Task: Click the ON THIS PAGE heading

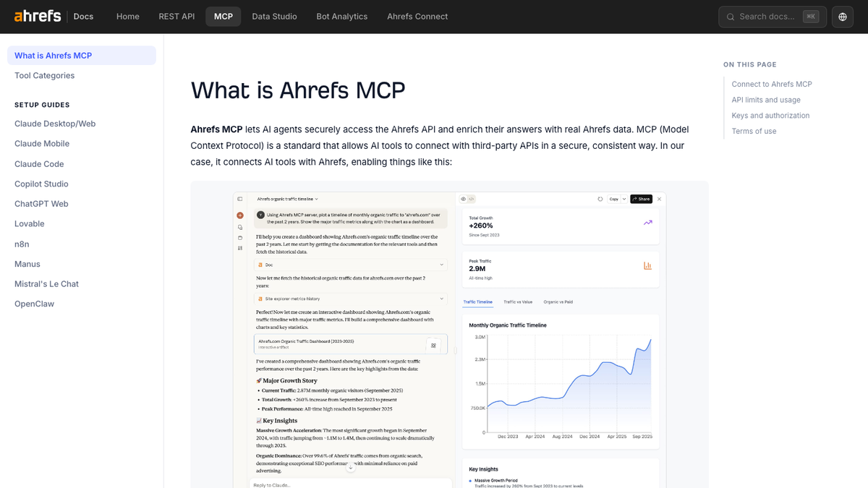Action: tap(750, 65)
